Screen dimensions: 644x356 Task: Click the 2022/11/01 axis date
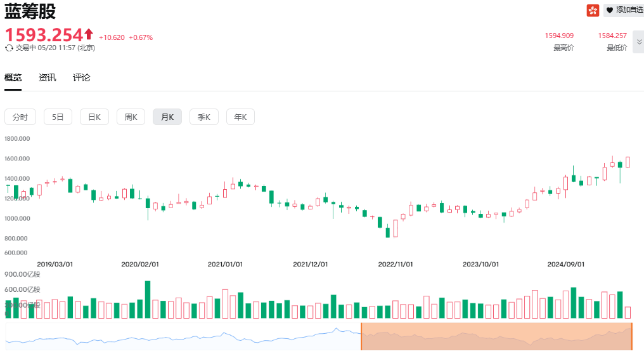click(x=396, y=265)
